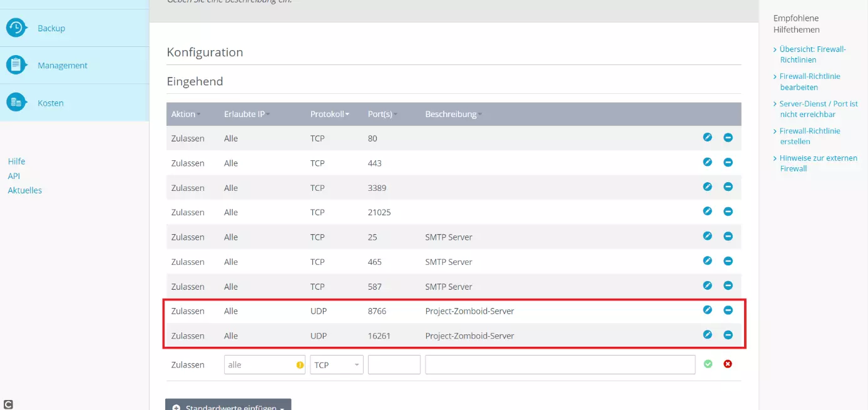Viewport: 868px width, 410px height.
Task: Sort by Protokoll column header
Action: [x=330, y=114]
